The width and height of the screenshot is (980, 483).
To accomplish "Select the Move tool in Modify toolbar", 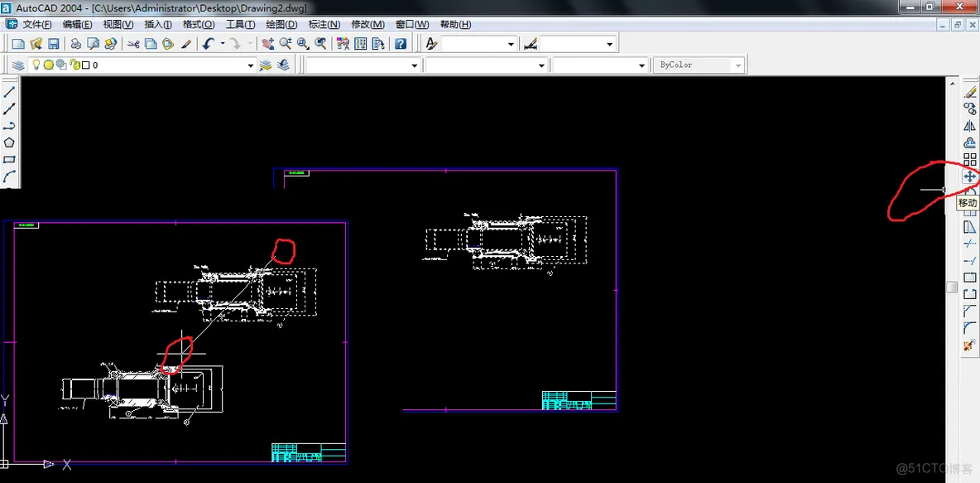I will 970,176.
